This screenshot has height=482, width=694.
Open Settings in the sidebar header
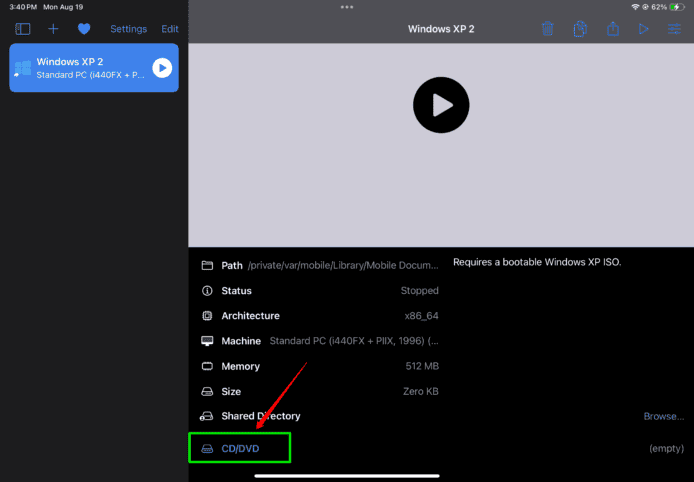(128, 29)
